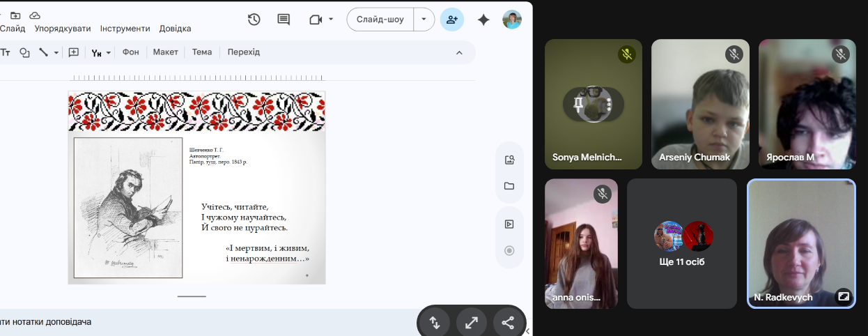Open the Слайд-шоу dropdown arrow
This screenshot has width=868, height=336.
[x=424, y=20]
